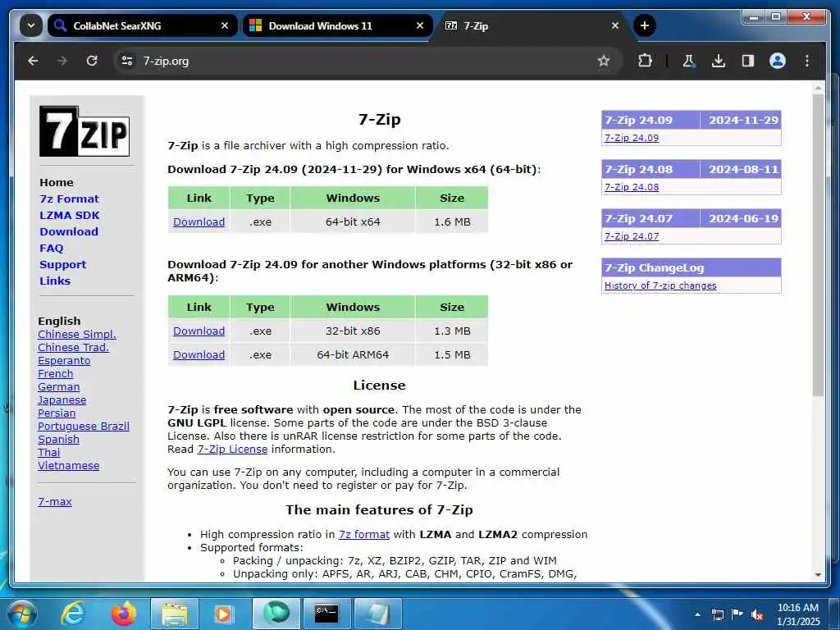Go forward with the forward arrow
Image resolution: width=840 pixels, height=630 pixels.
pyautogui.click(x=62, y=61)
